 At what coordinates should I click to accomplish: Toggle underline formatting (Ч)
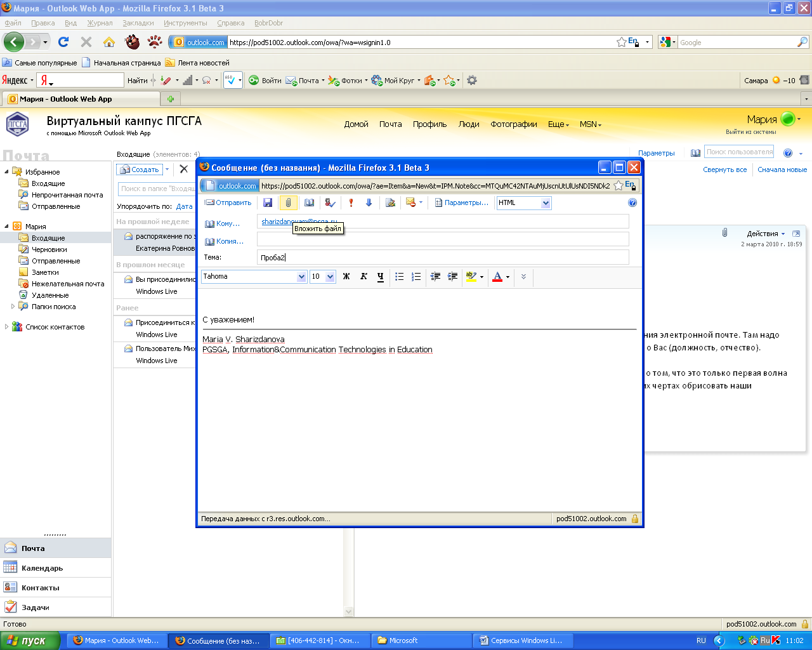pyautogui.click(x=381, y=276)
